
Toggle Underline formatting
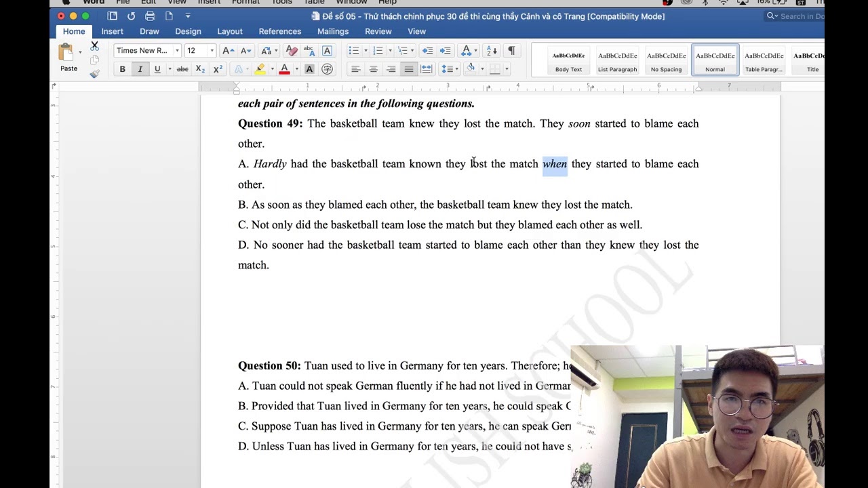(157, 69)
